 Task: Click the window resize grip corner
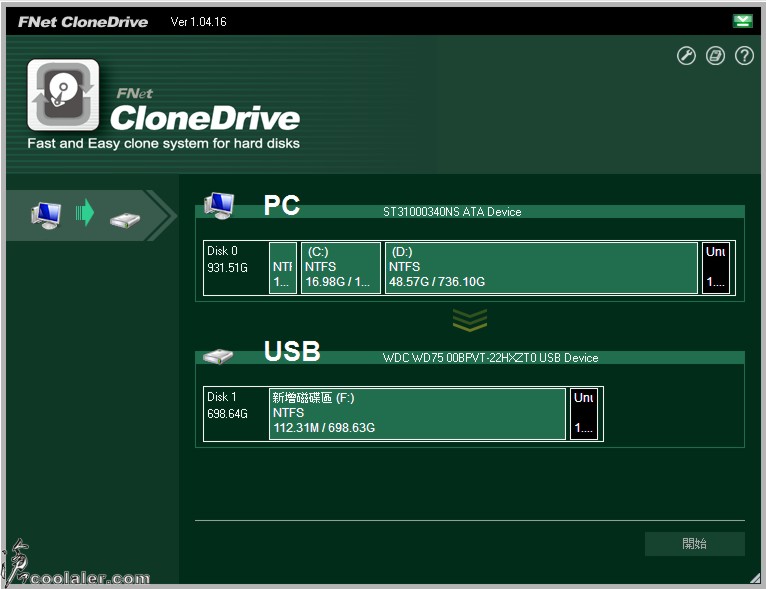[755, 578]
